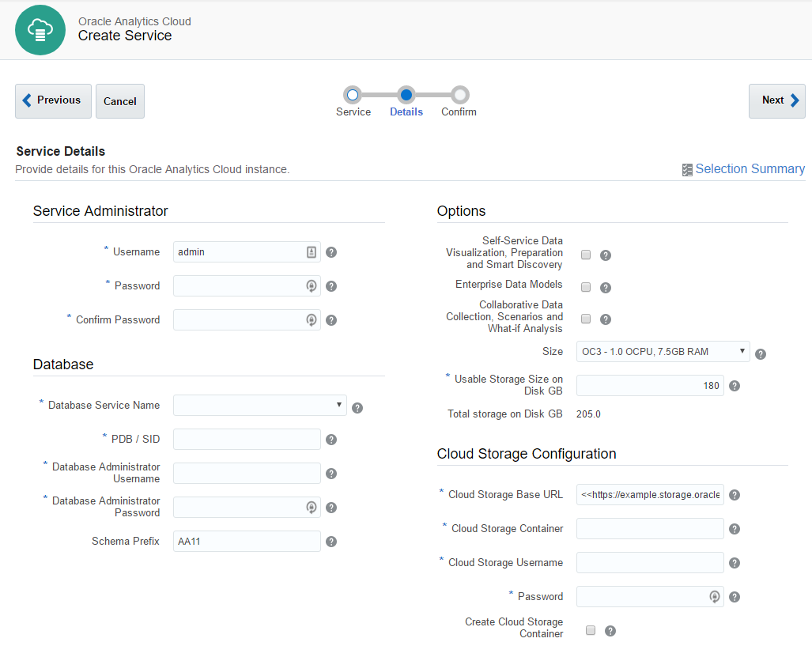Focus the Database Administrator Username input
The height and width of the screenshot is (661, 812).
click(247, 473)
